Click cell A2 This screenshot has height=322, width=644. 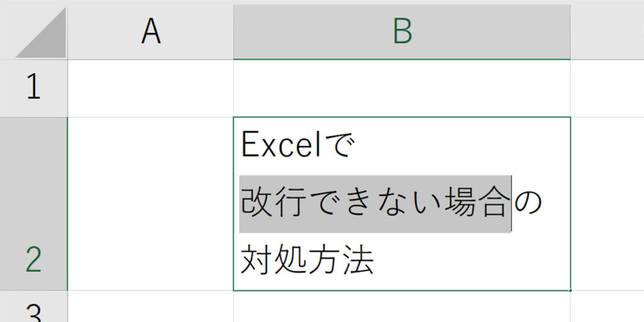click(x=150, y=204)
